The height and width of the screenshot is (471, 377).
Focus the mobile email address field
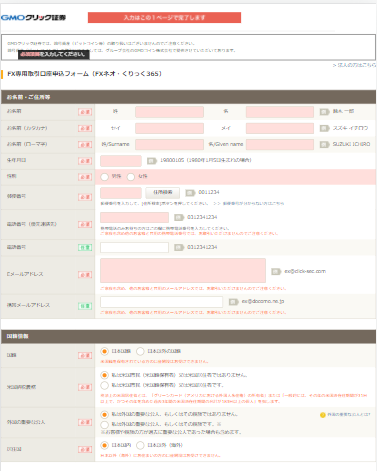(x=161, y=302)
